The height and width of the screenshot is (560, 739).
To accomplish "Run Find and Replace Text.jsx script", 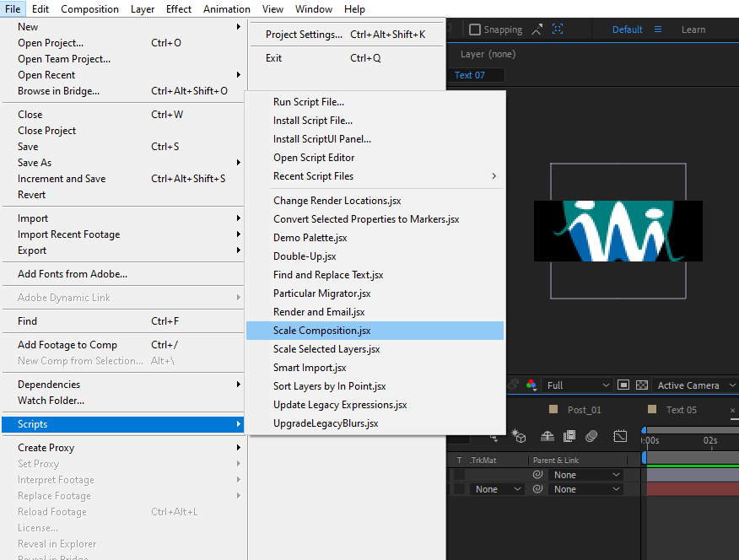I will (375, 275).
